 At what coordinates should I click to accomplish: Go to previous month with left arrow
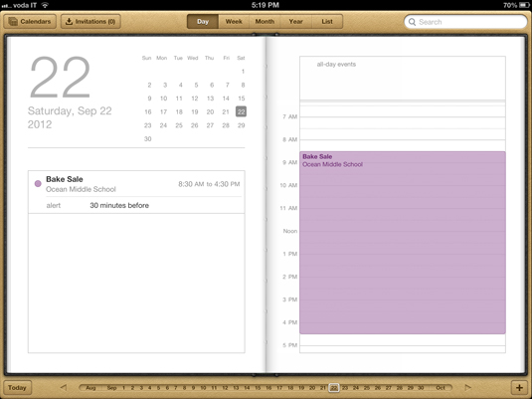point(64,387)
